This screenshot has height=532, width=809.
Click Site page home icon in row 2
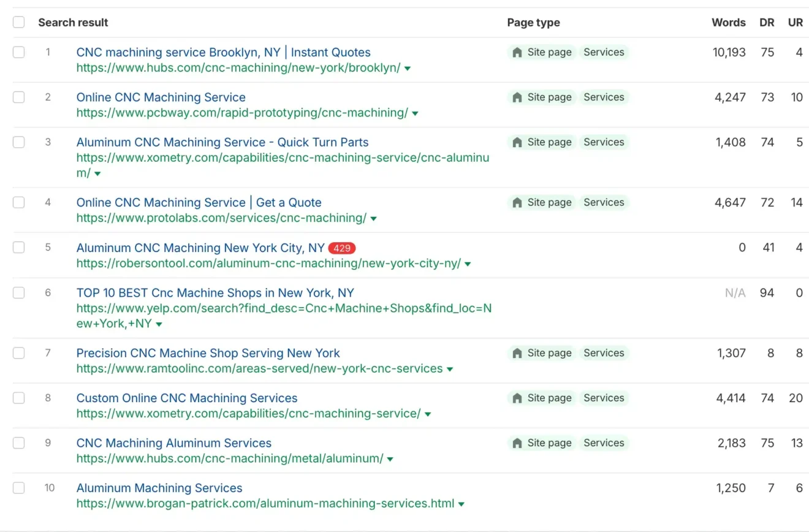coord(517,97)
